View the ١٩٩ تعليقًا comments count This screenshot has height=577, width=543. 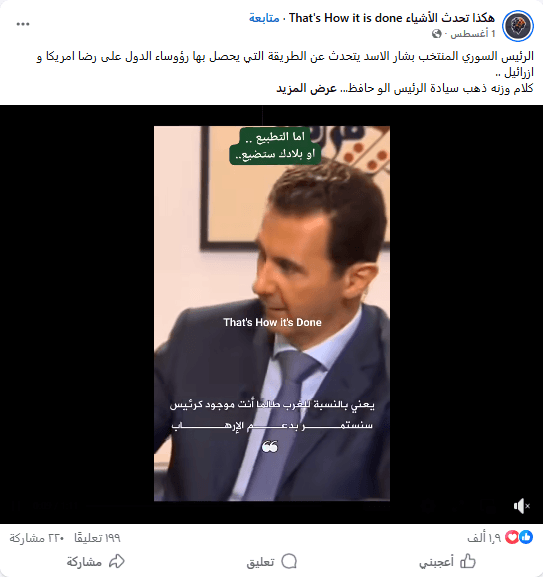tap(97, 538)
